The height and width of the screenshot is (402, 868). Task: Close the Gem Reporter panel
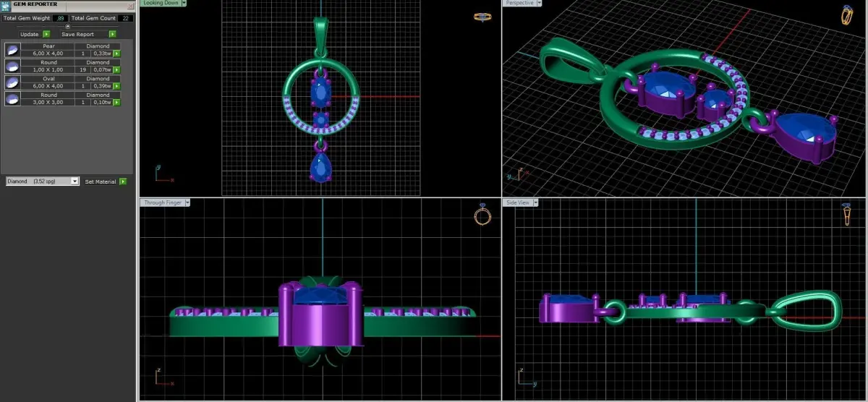click(130, 7)
